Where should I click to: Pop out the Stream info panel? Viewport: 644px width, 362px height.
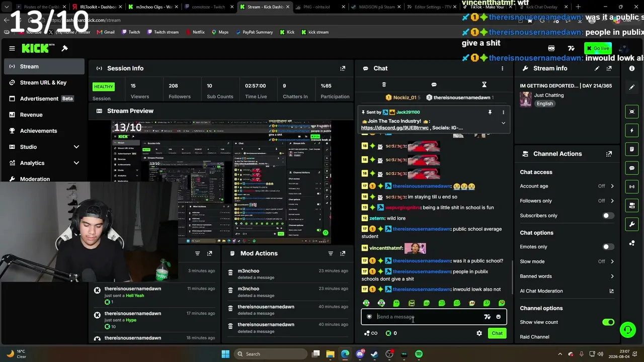609,68
